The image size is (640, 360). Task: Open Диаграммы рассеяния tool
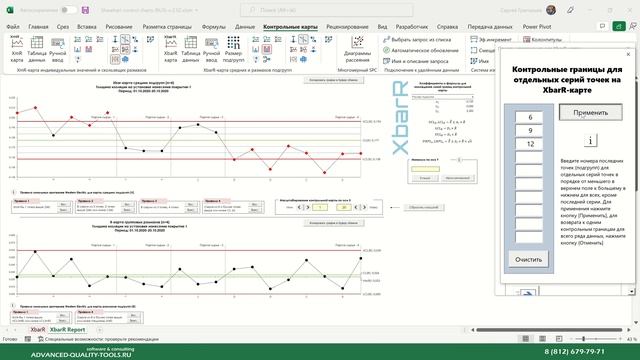(x=358, y=49)
